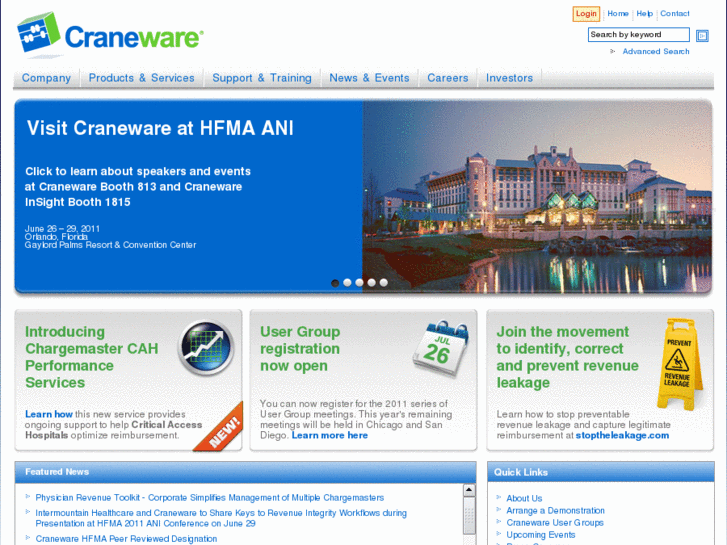This screenshot has height=545, width=727.
Task: Click the Learn how link
Action: click(49, 414)
